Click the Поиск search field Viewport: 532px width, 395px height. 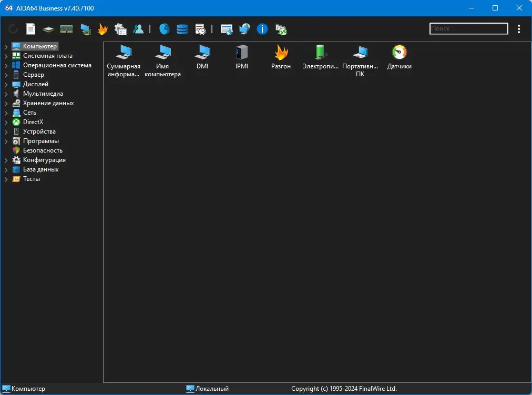pyautogui.click(x=468, y=28)
